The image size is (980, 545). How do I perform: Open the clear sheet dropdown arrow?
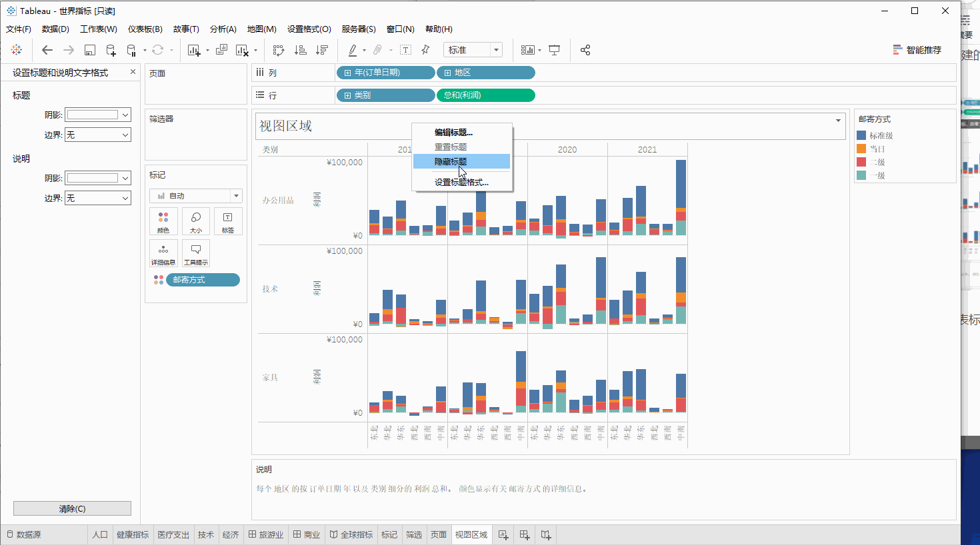pos(255,51)
